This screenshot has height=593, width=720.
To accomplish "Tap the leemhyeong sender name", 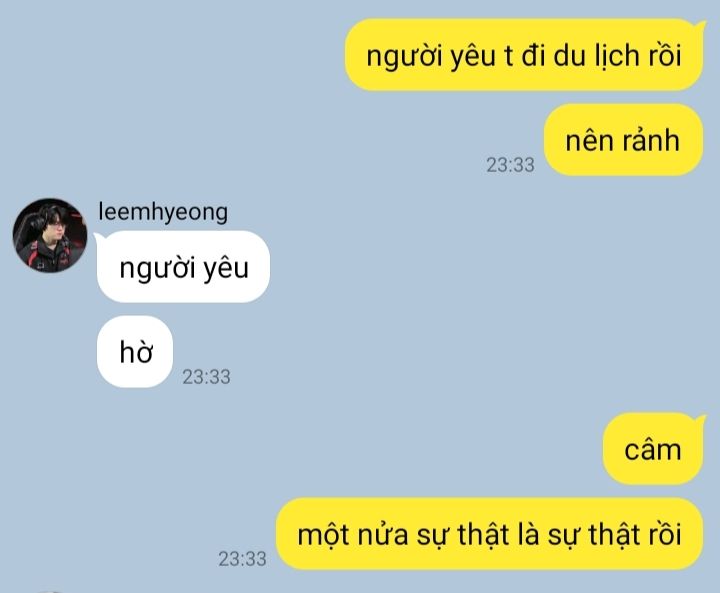I will click(x=163, y=212).
